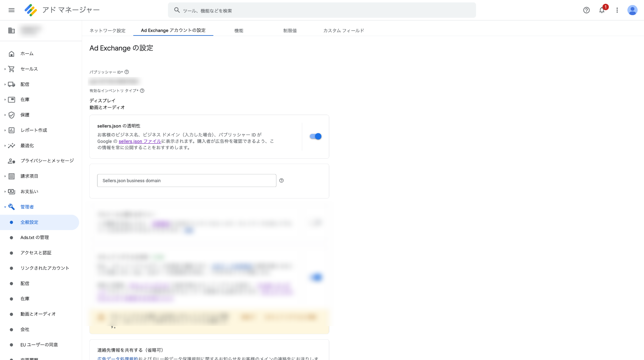
Task: Open EU ユーザーの同意 submenu item
Action: (x=39, y=345)
